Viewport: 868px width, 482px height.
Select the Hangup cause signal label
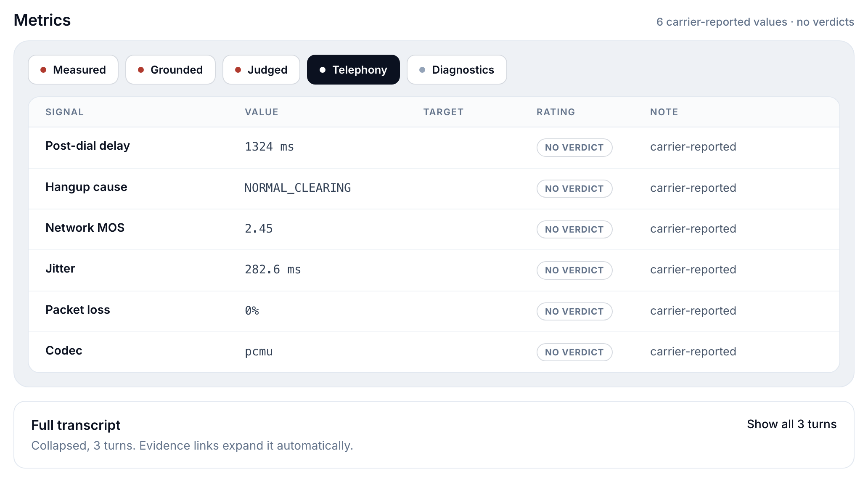[x=86, y=187]
